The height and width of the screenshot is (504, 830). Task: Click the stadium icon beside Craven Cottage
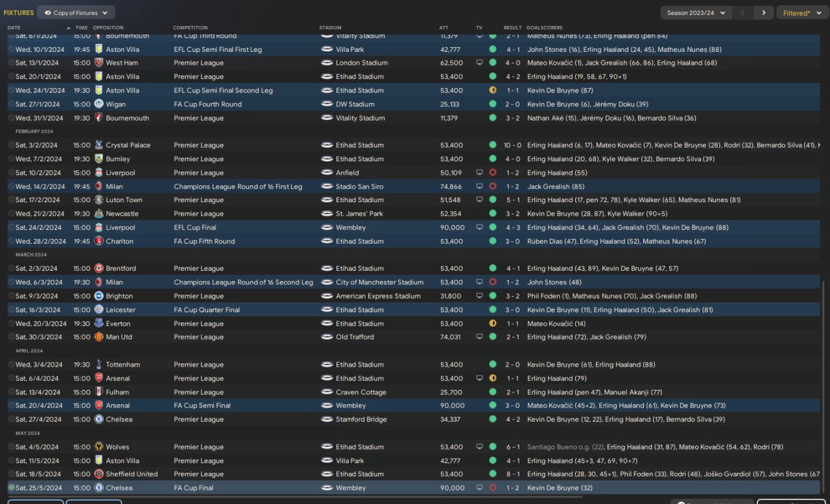[x=326, y=392]
